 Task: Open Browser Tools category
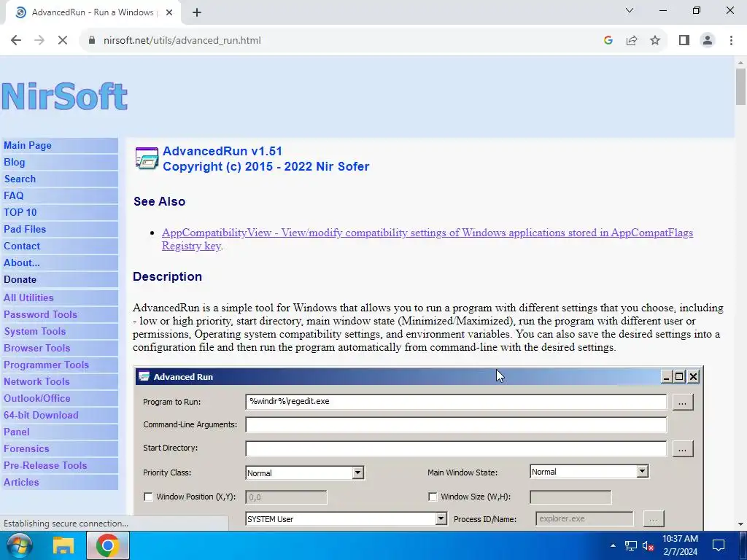click(36, 348)
